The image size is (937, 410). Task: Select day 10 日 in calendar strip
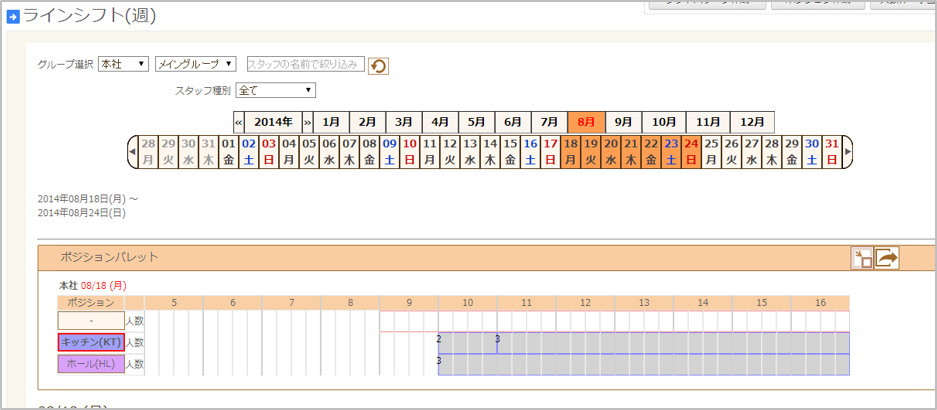pyautogui.click(x=409, y=152)
